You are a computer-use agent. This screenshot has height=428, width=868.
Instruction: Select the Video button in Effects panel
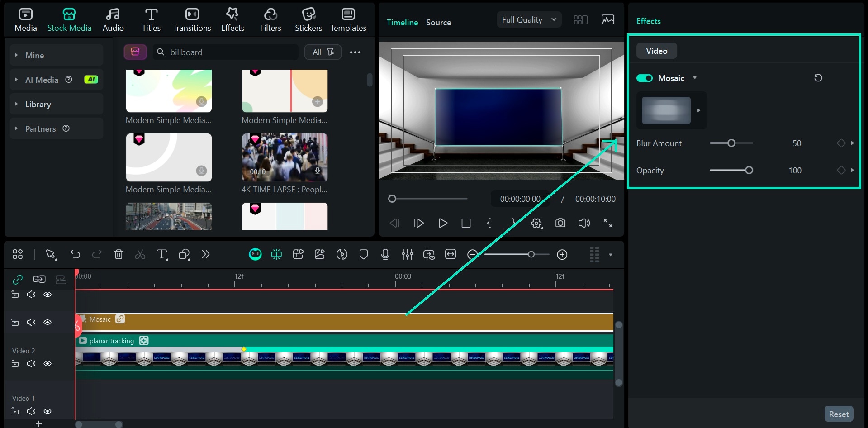coord(656,51)
